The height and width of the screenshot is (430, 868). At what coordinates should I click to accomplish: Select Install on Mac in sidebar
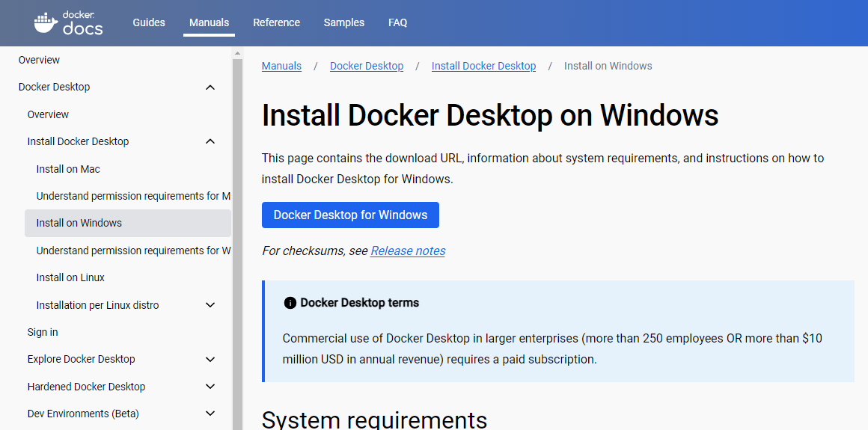68,169
